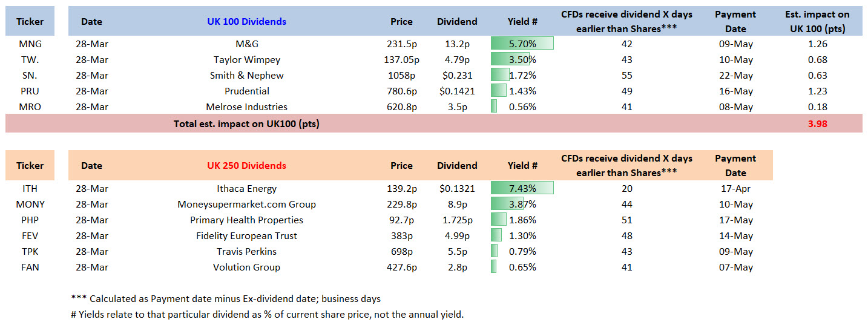Click the Volution Group dividend 2.8p

(457, 267)
